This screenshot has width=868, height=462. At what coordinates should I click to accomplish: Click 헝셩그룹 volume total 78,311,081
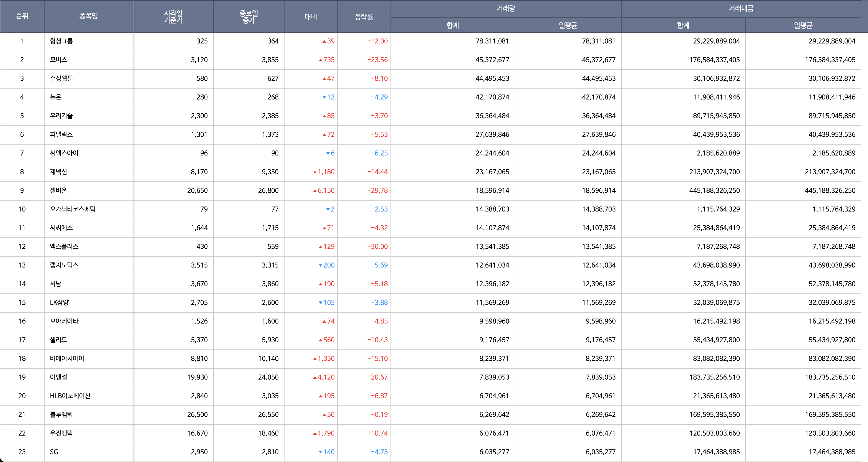pyautogui.click(x=492, y=41)
